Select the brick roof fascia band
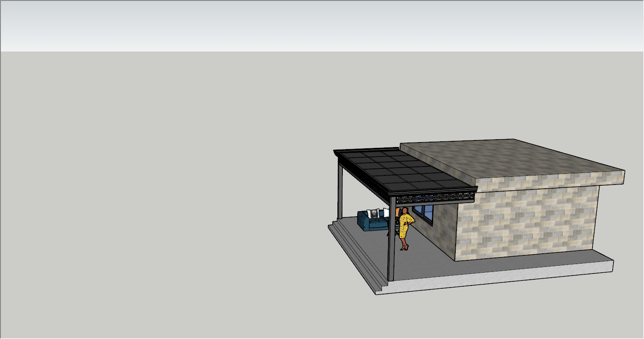This screenshot has height=339, width=644. point(548,180)
